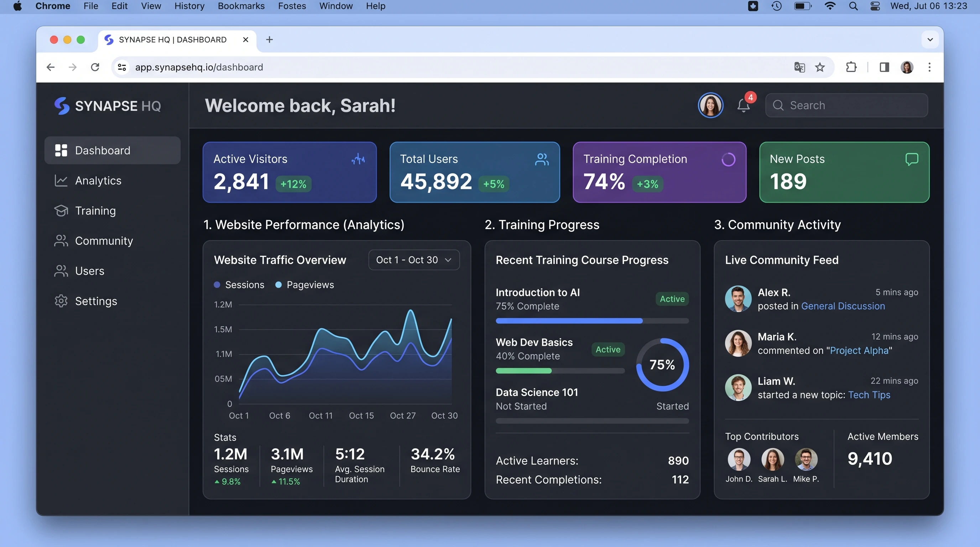Click the Web Dev Basics progress bar
This screenshot has width=980, height=547.
[x=560, y=370]
